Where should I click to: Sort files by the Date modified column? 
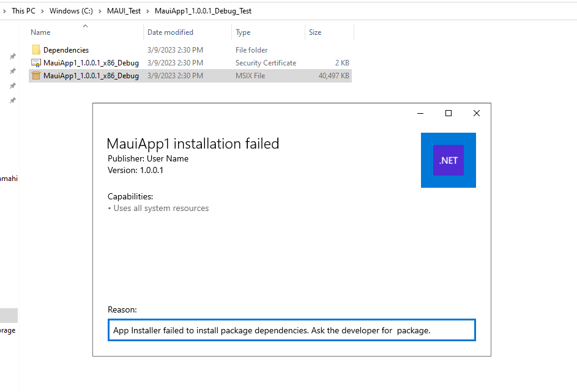coord(171,32)
